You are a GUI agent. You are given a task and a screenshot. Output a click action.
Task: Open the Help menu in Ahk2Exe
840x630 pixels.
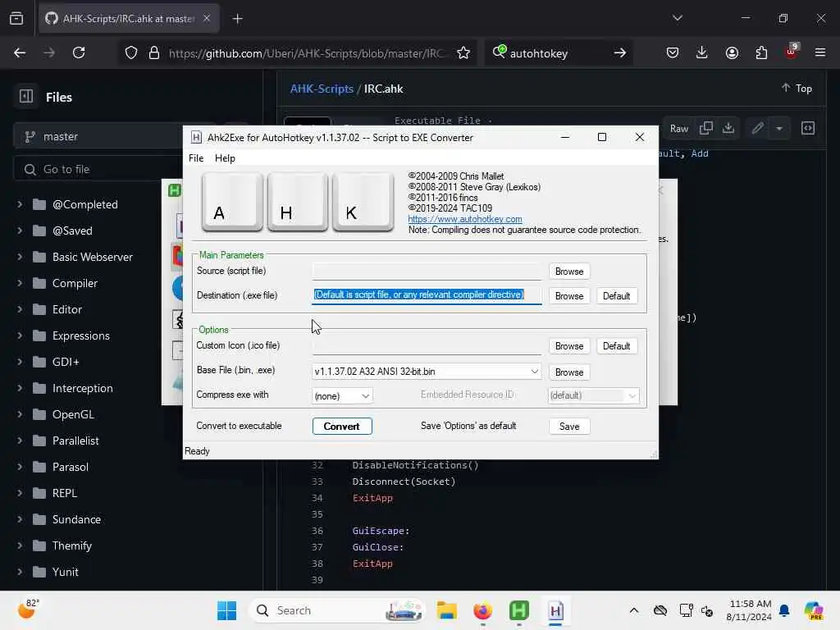click(x=225, y=158)
